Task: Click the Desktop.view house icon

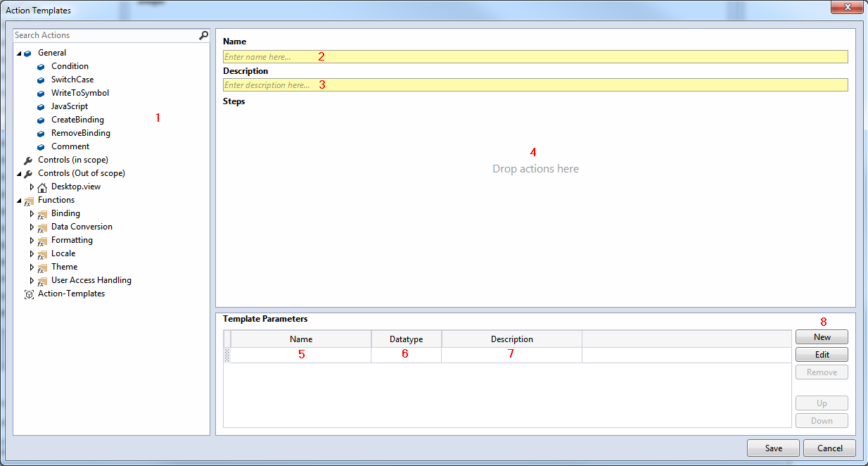Action: click(x=42, y=187)
